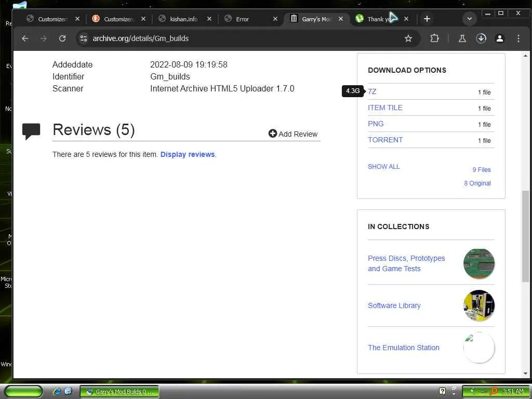This screenshot has width=532, height=399.
Task: Open the site information icon in the address bar
Action: pyautogui.click(x=84, y=38)
